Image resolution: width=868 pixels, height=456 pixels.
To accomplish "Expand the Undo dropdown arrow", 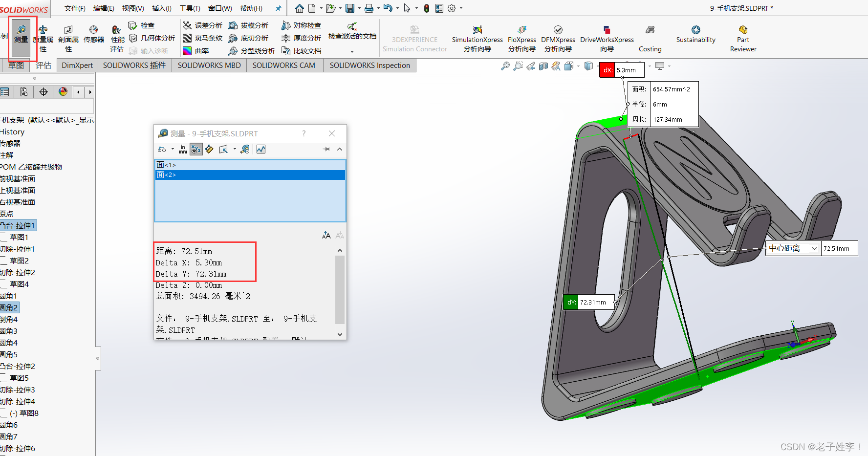I will click(x=397, y=8).
